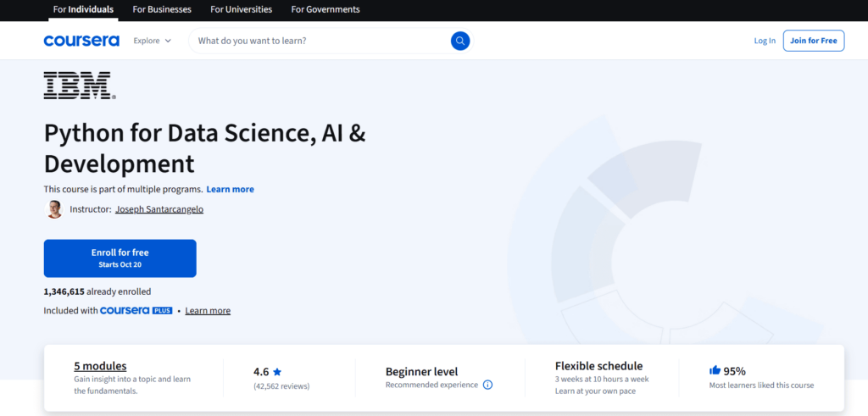The width and height of the screenshot is (868, 416).
Task: Click the rating star icon
Action: [277, 371]
